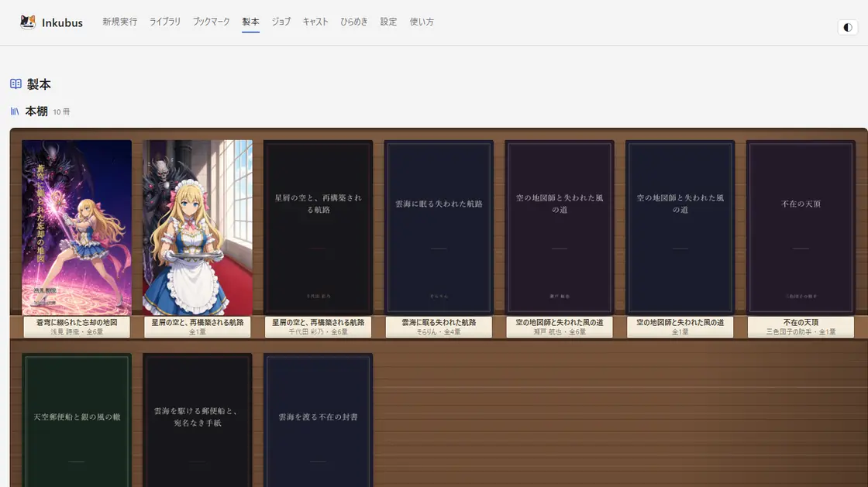Screen dimensions: 868x487
Task: Open the 蒼穹に綴られた忘却の地図 illustrated cover
Action: [77, 227]
